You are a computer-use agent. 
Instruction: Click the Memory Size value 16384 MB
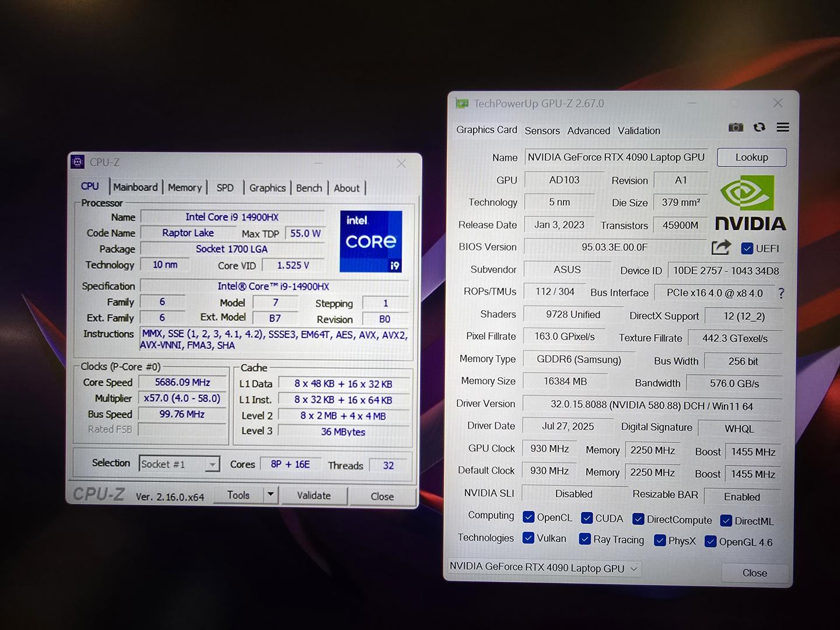point(565,381)
